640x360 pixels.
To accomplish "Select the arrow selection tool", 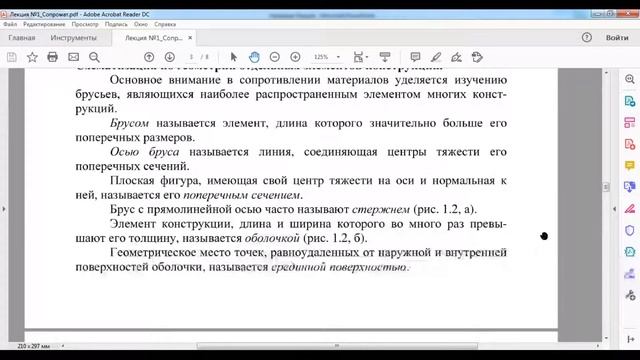I will tap(233, 57).
